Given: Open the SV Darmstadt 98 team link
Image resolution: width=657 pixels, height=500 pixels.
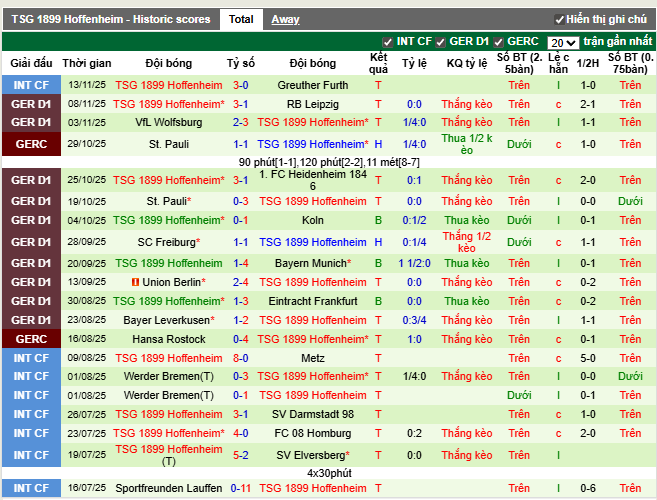Looking at the screenshot, I should coord(313,414).
